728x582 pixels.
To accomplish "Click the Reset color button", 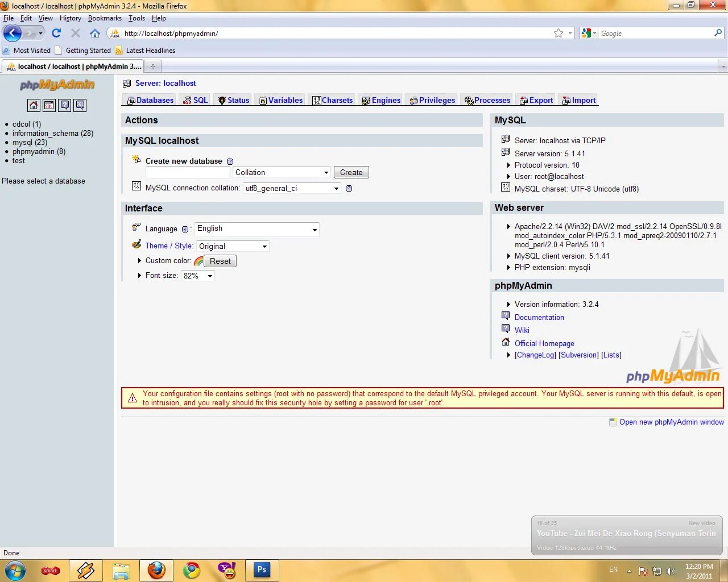I will [220, 261].
